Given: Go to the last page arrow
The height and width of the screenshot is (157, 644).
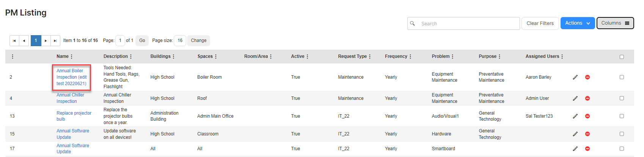Looking at the screenshot, I should pyautogui.click(x=55, y=40).
